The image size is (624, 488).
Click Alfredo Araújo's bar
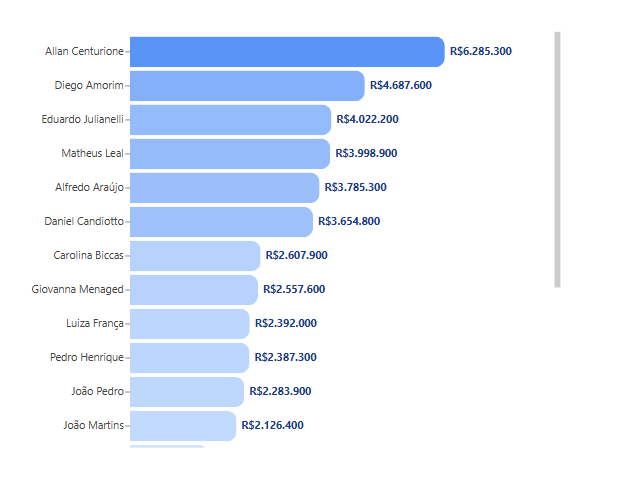click(224, 188)
